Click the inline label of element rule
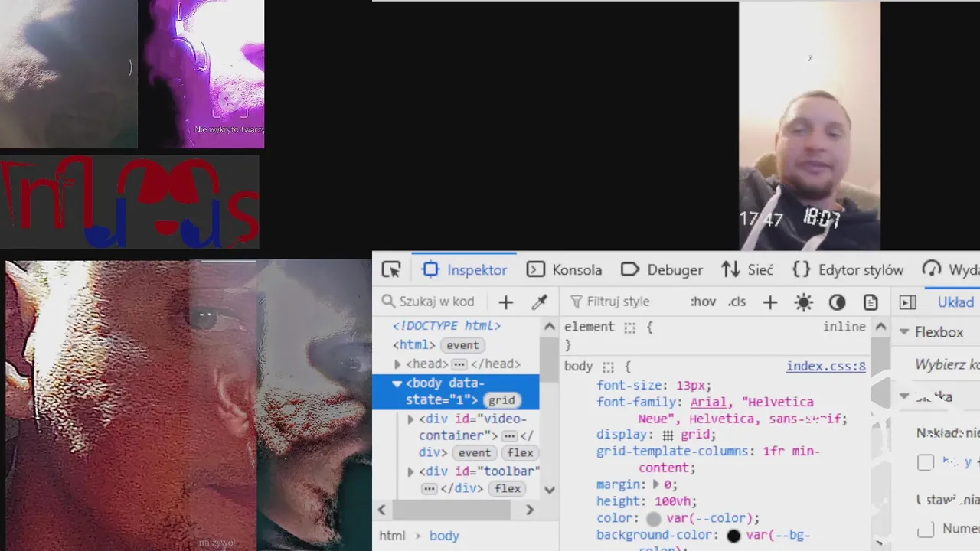The height and width of the screenshot is (551, 980). [844, 327]
